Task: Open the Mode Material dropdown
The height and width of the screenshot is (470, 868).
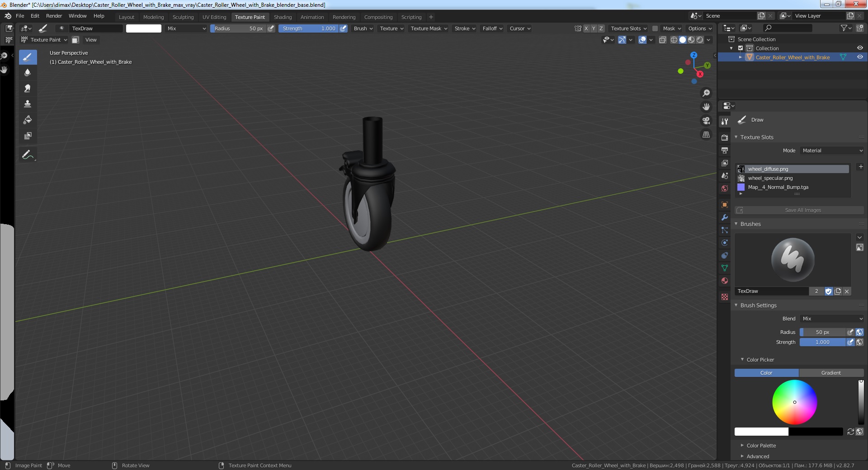Action: 832,150
